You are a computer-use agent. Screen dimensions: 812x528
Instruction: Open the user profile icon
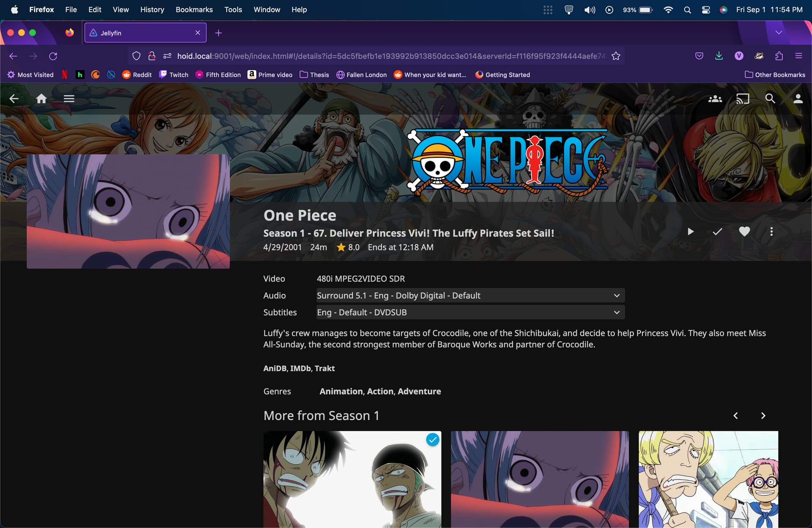tap(798, 98)
